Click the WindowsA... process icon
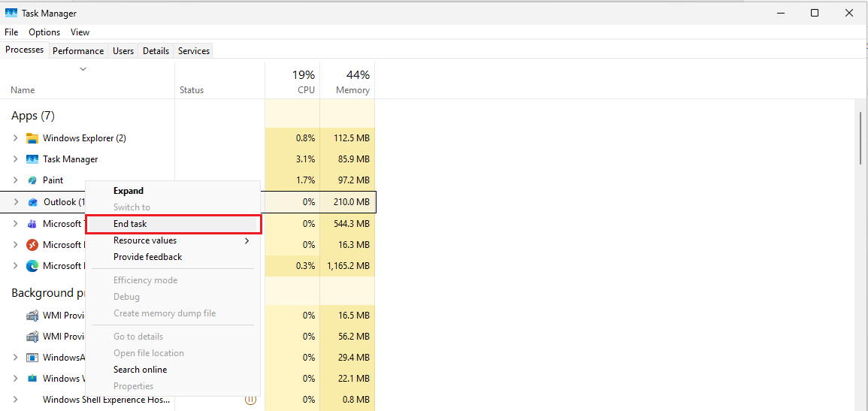This screenshot has height=411, width=868. [x=32, y=358]
